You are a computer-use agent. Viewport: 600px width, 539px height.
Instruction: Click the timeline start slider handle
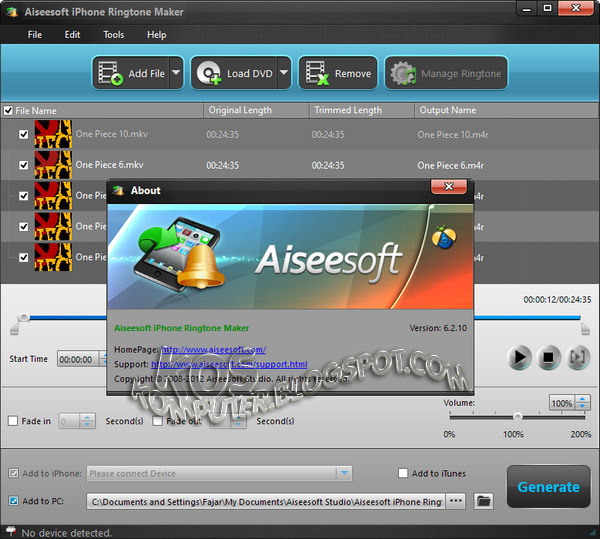(x=24, y=317)
